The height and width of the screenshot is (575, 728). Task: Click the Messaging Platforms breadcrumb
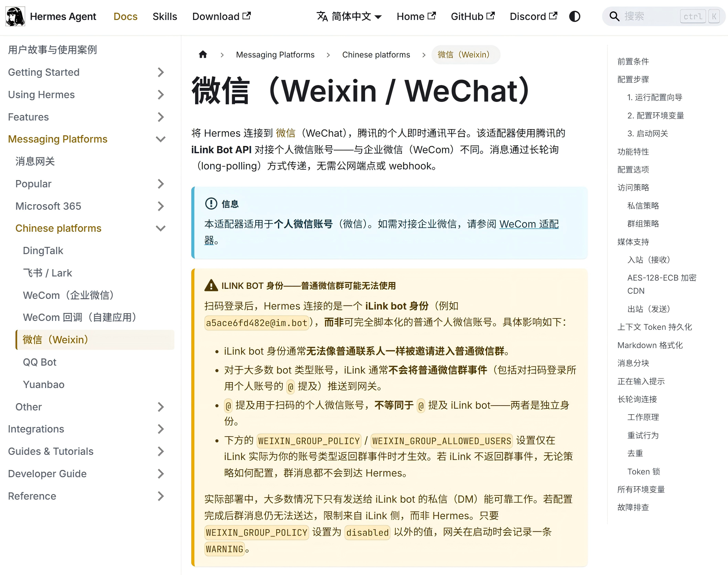(x=275, y=55)
